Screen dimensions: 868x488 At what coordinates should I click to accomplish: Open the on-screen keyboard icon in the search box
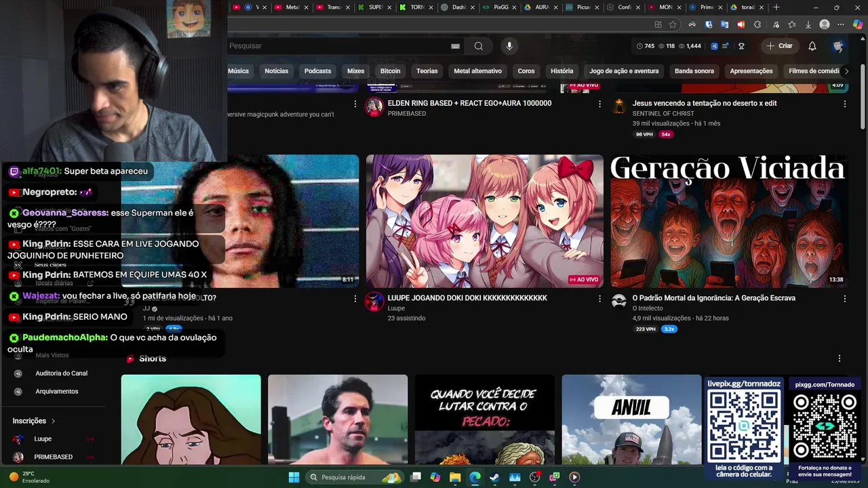point(456,46)
